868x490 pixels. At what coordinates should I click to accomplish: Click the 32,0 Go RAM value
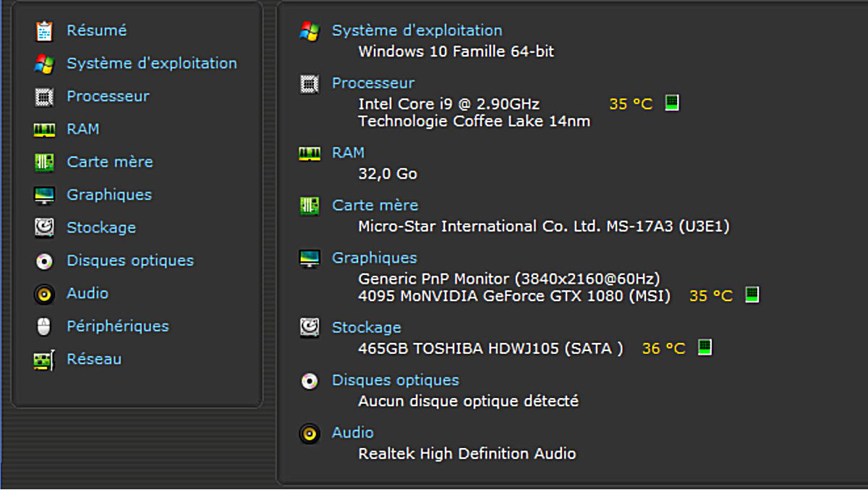pos(388,174)
